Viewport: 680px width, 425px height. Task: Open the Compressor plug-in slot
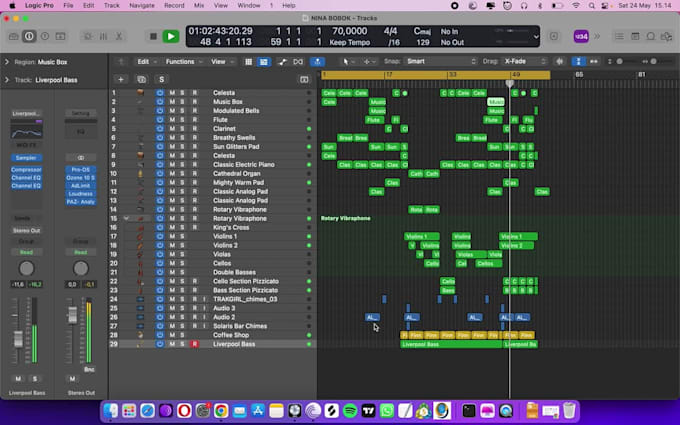coord(26,170)
